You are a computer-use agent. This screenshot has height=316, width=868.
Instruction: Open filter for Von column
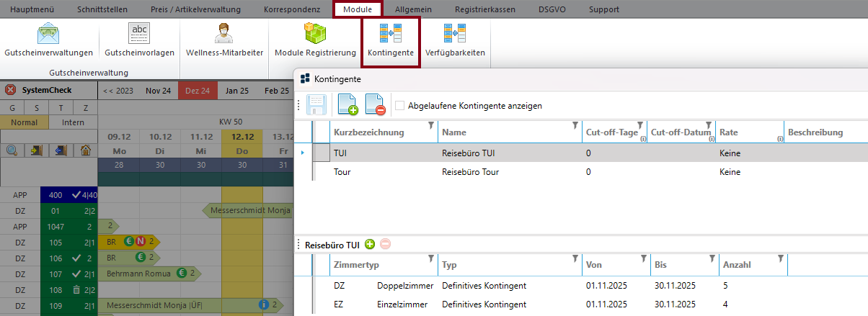point(643,258)
